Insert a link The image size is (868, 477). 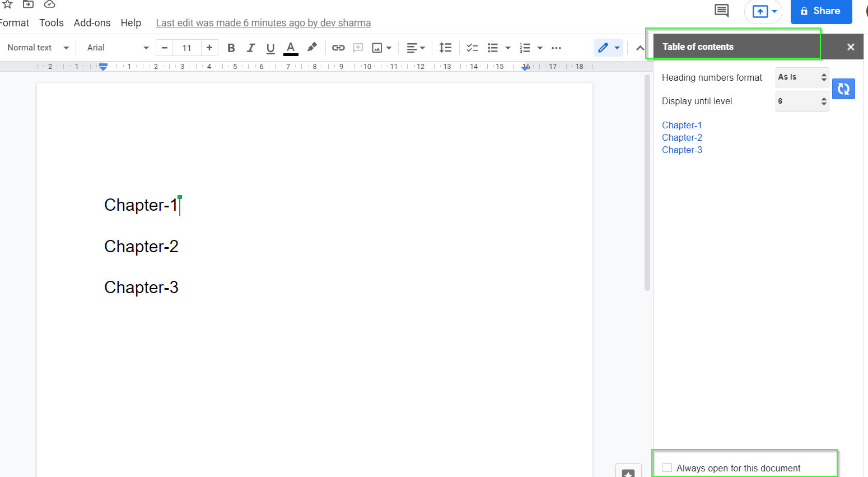tap(338, 48)
